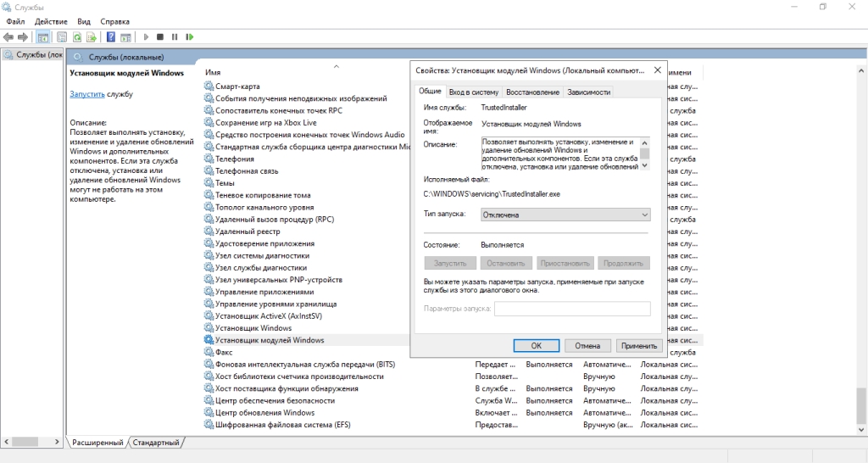
Task: Toggle the show/hide action pane icon
Action: (x=125, y=37)
